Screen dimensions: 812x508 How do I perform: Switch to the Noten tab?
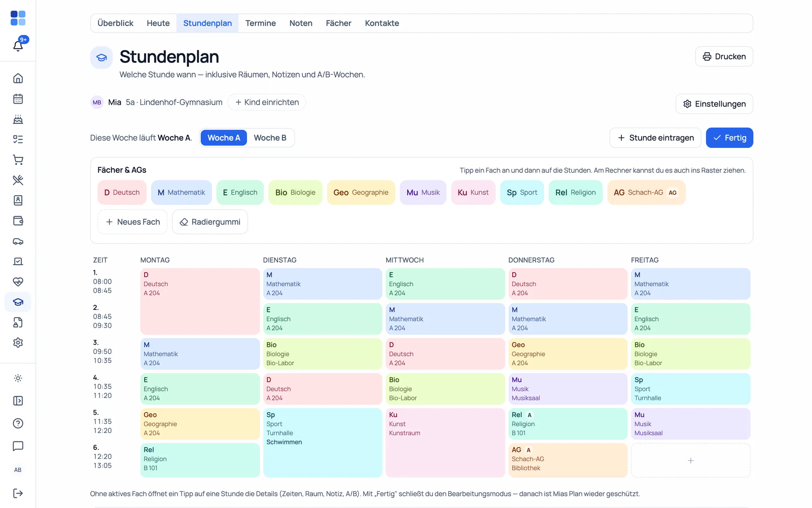pyautogui.click(x=301, y=23)
